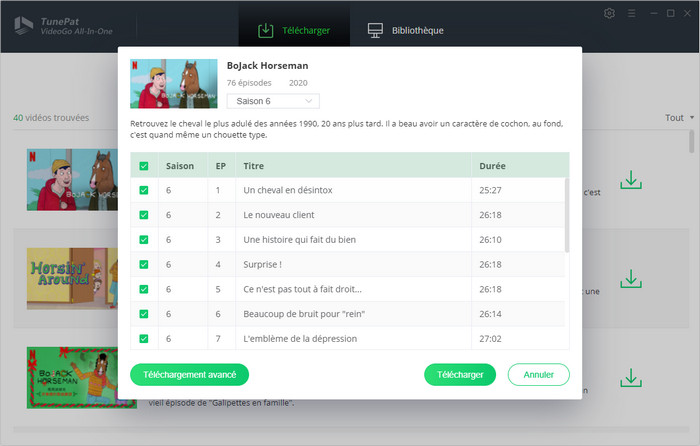Click the download icon for BoJack Christmas special
The height and width of the screenshot is (446, 700).
pyautogui.click(x=631, y=378)
